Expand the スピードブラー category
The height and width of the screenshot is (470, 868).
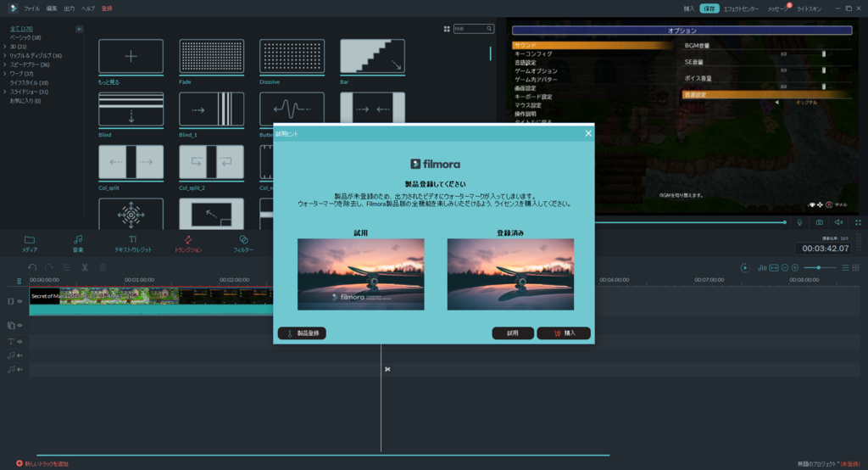click(x=5, y=64)
